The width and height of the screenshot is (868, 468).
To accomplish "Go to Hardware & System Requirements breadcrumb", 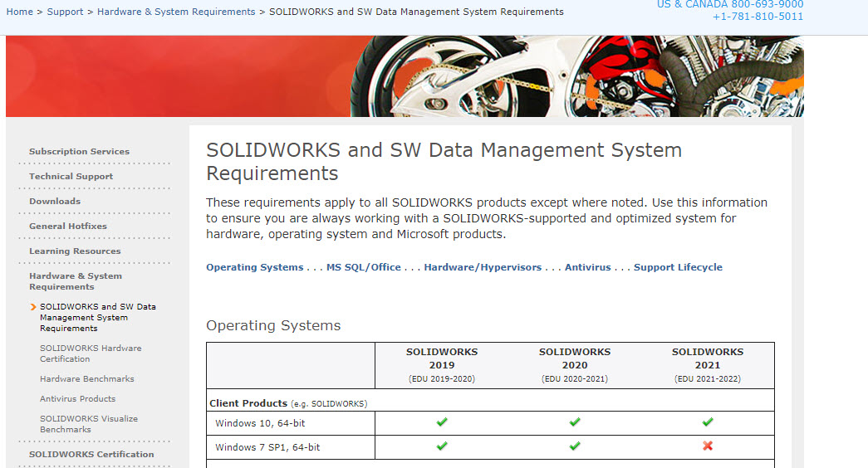I will (176, 12).
